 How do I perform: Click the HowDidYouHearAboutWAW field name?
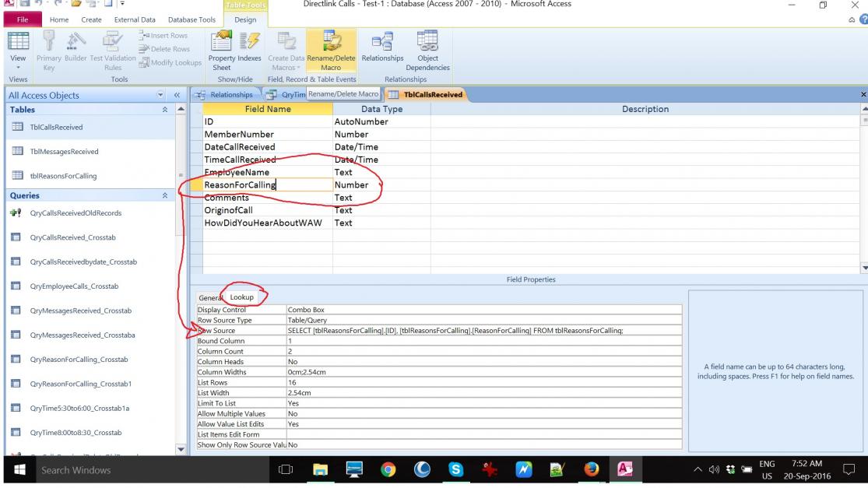coord(267,223)
